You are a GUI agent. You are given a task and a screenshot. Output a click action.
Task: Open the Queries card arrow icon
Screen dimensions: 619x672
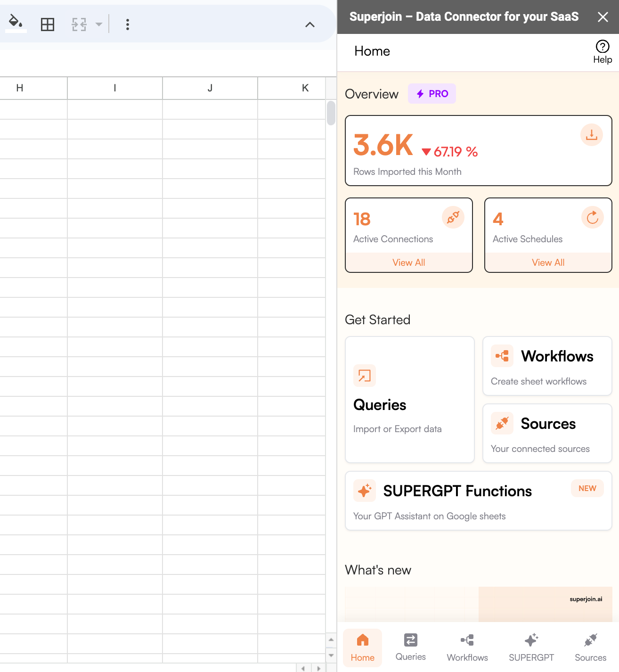[365, 376]
